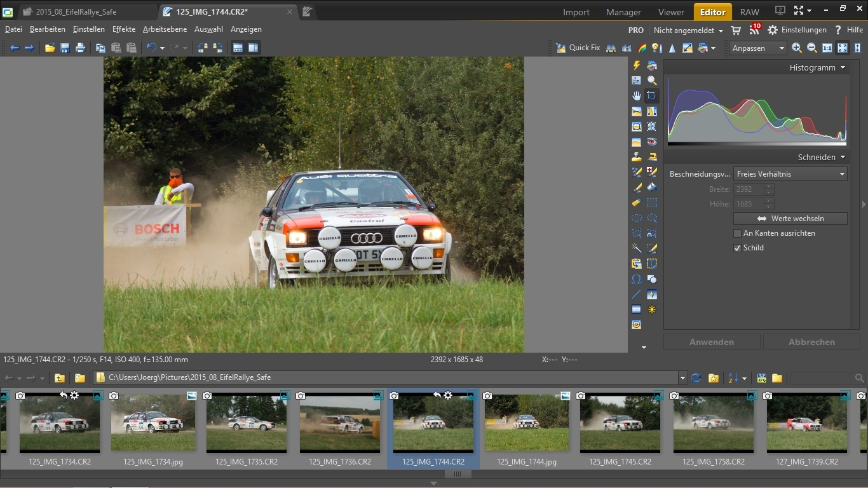The height and width of the screenshot is (488, 868).
Task: Enable An Kanten ausrichten checkbox
Action: coord(737,233)
